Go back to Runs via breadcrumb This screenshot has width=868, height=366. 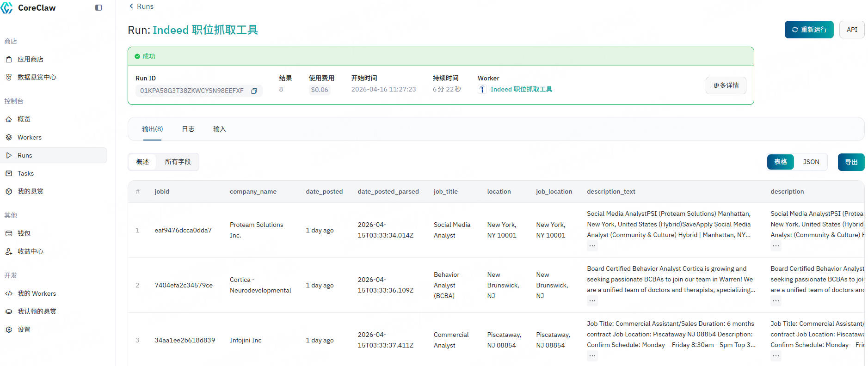(x=142, y=6)
